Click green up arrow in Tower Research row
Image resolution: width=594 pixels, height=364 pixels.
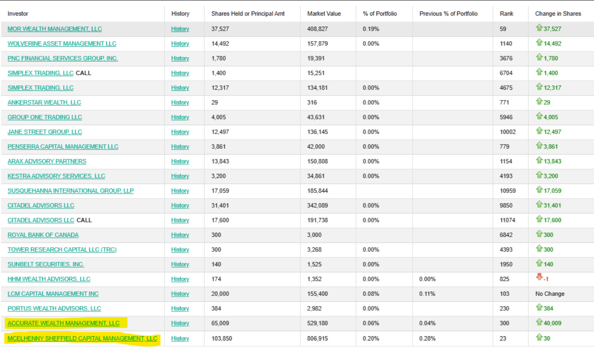[x=539, y=248]
